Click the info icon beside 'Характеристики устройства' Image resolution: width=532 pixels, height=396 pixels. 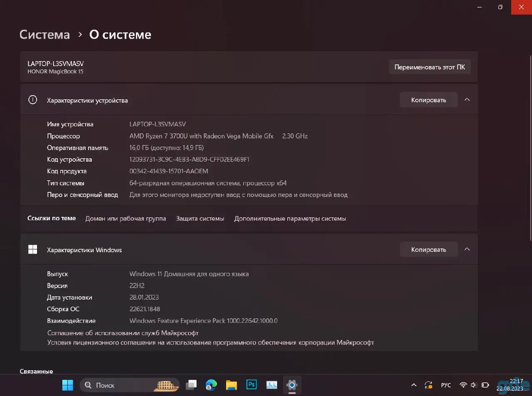(x=32, y=100)
